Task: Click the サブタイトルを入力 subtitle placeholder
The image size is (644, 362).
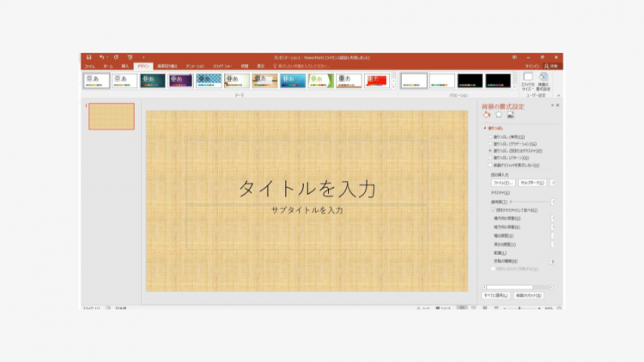Action: pyautogui.click(x=307, y=210)
